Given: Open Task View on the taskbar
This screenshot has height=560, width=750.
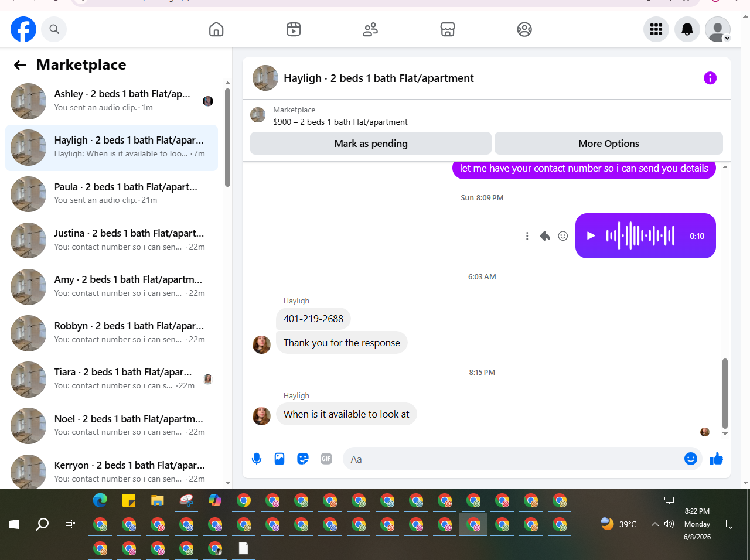Looking at the screenshot, I should 70,524.
